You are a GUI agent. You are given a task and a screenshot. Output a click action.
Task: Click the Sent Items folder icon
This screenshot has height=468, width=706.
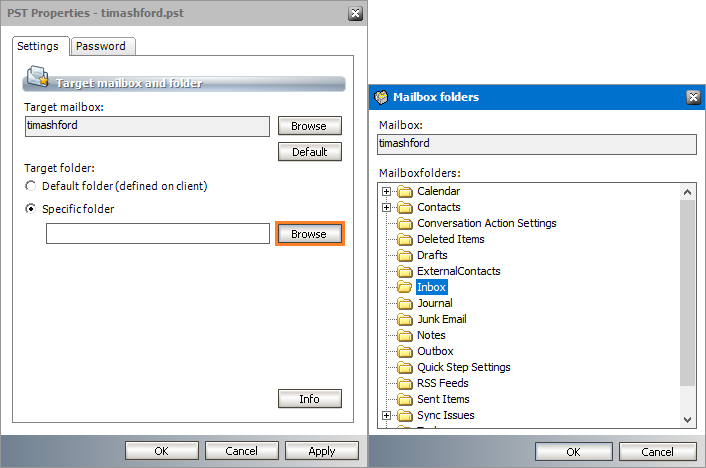[x=404, y=399]
